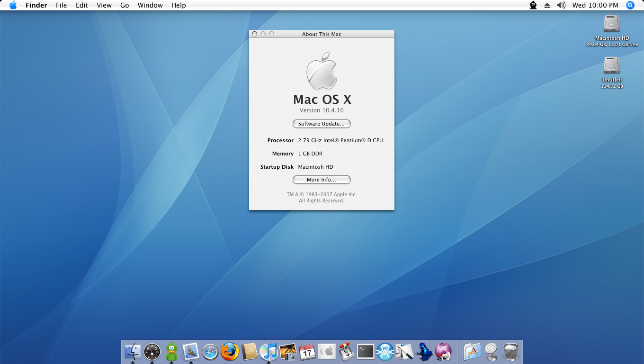644x364 pixels.
Task: Launch Firefox from the Dock
Action: [x=230, y=352]
